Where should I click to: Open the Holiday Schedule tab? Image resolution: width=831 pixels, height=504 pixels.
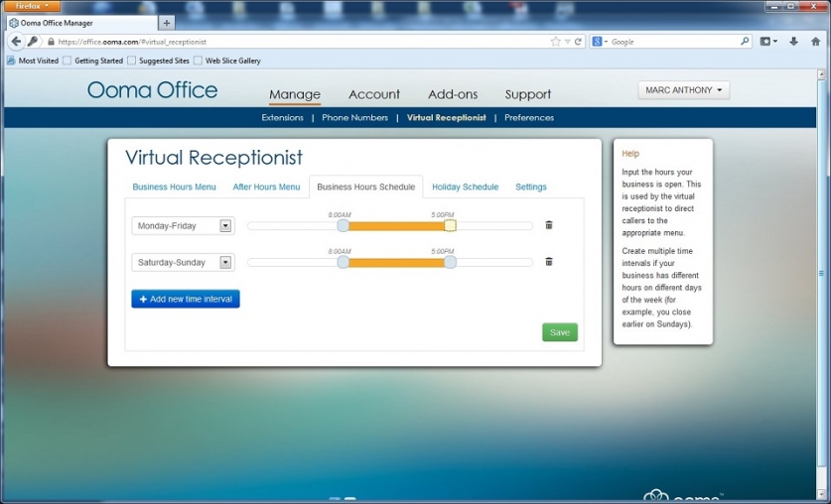[x=466, y=187]
